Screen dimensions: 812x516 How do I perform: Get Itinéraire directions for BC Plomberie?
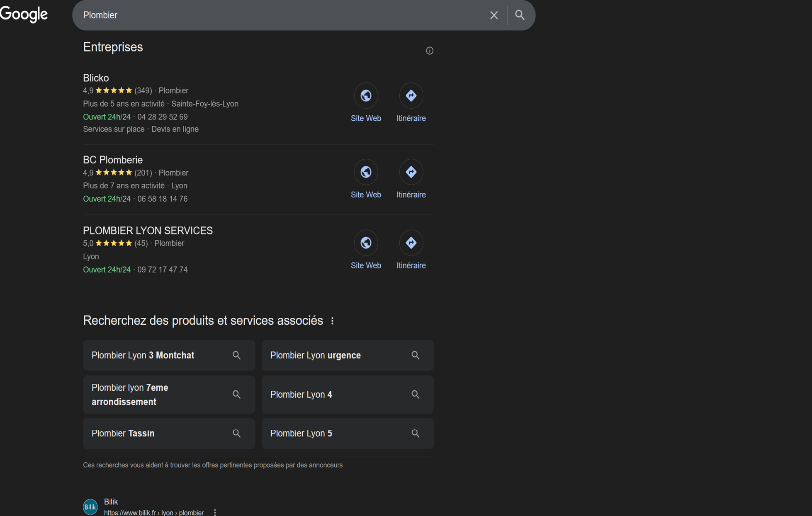pos(411,172)
